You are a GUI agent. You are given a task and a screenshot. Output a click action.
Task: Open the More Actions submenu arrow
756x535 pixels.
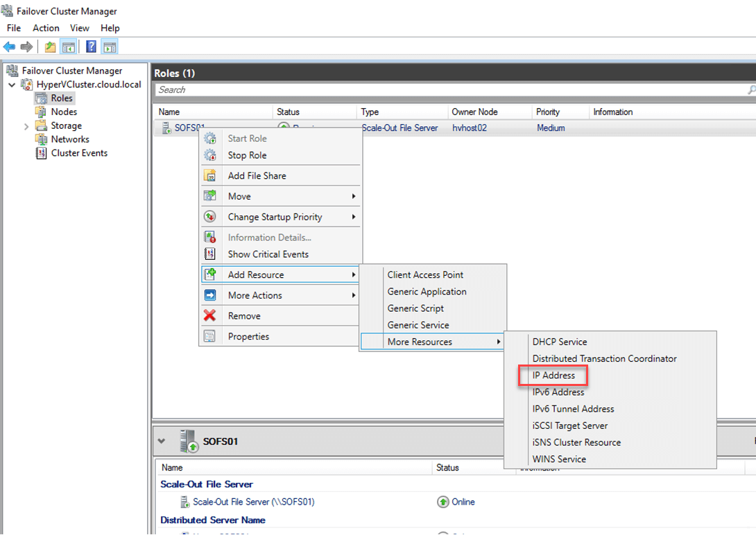pos(354,295)
